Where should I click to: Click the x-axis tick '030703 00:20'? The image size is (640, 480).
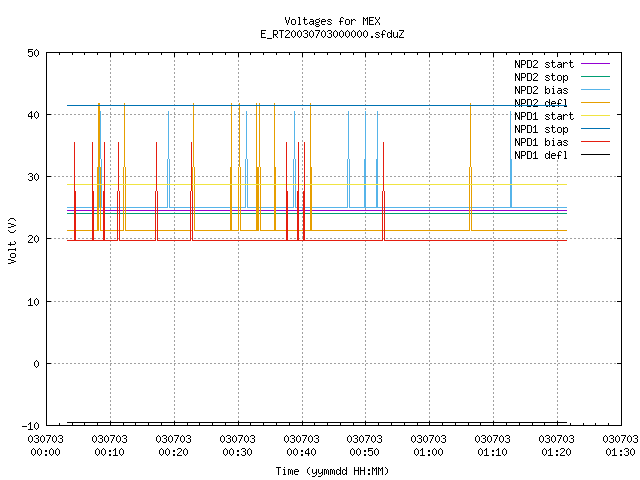coord(173,446)
